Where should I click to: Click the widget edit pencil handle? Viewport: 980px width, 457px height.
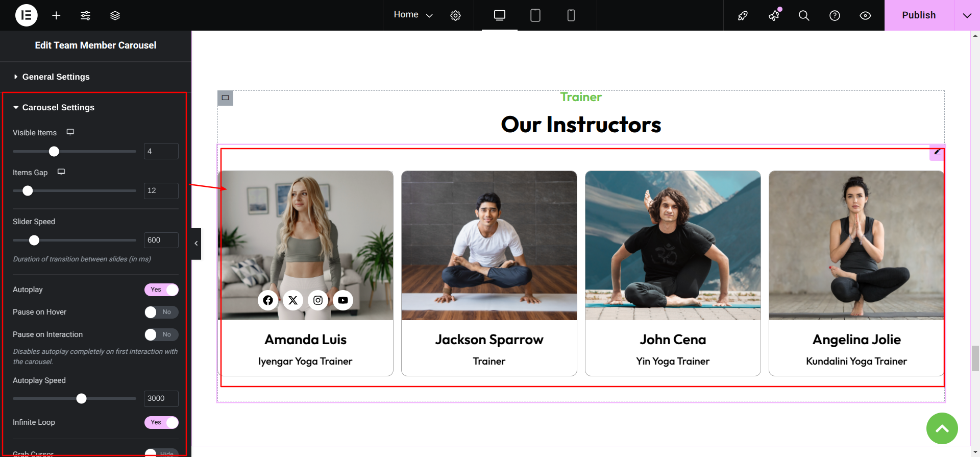tap(937, 152)
